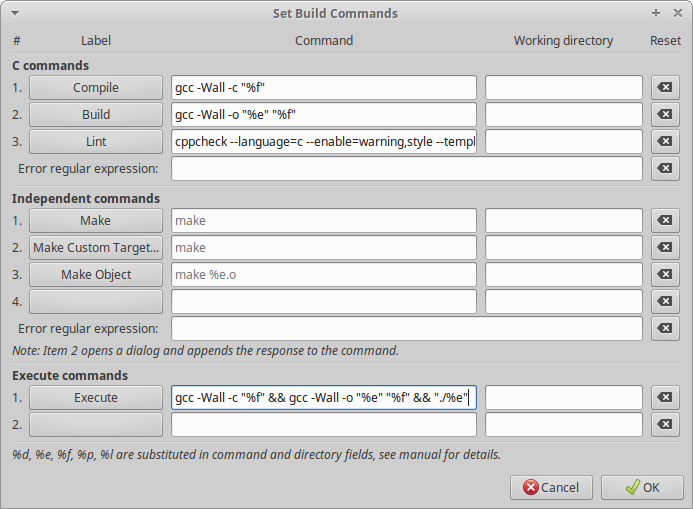Click the Execute label button
This screenshot has height=509, width=693.
click(96, 398)
